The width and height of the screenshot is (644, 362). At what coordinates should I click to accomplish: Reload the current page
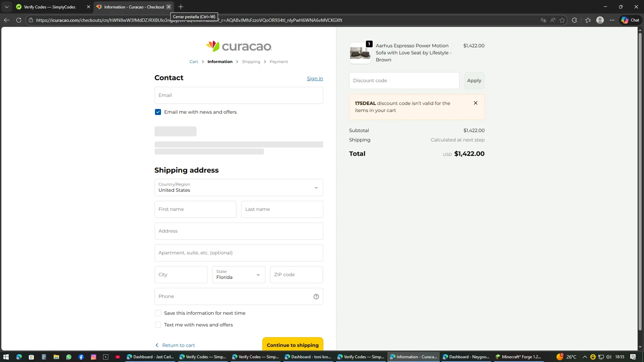(18, 20)
